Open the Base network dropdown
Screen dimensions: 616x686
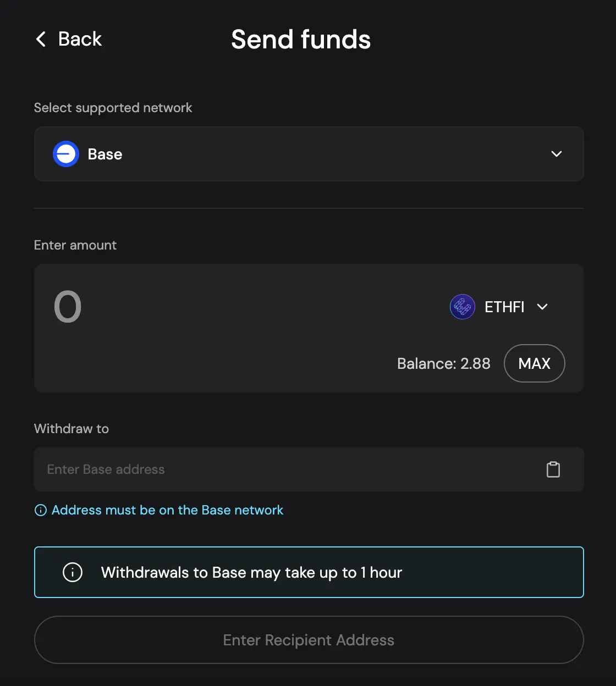308,154
